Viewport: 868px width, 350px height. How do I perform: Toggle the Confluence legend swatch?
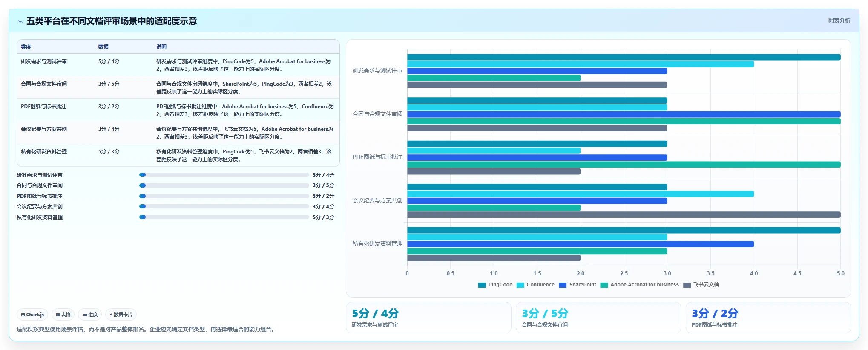click(x=520, y=285)
